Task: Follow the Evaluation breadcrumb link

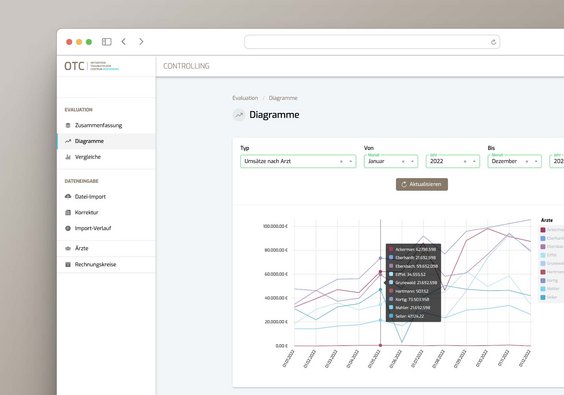Action: tap(245, 98)
